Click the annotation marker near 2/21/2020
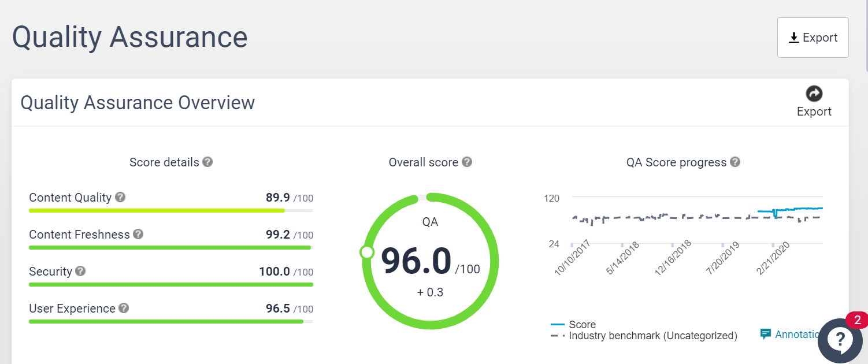This screenshot has height=364, width=868. pyautogui.click(x=773, y=245)
